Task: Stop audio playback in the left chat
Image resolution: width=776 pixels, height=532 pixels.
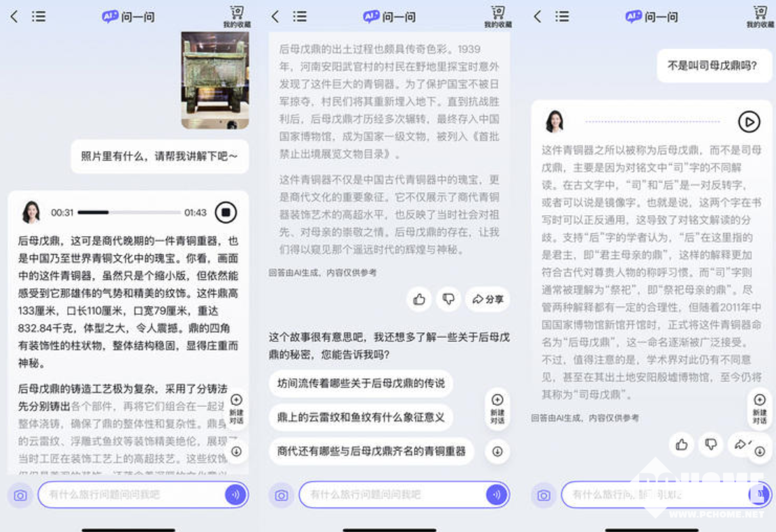Action: [x=226, y=212]
